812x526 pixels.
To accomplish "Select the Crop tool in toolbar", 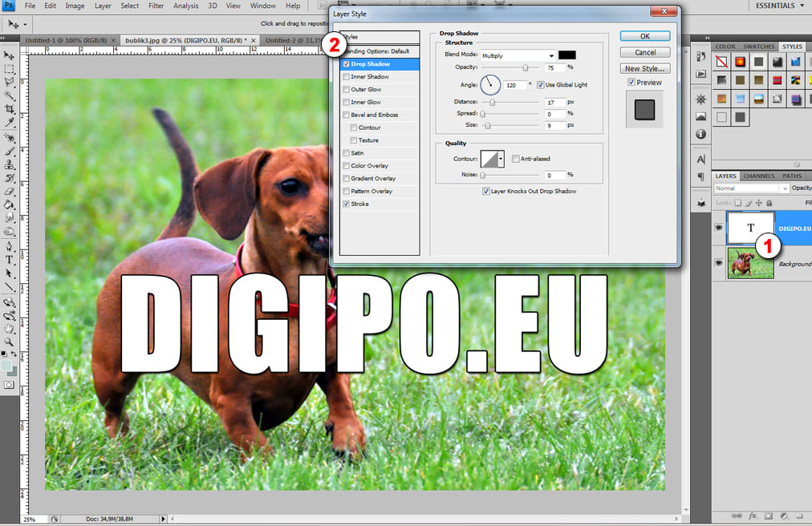I will point(10,108).
